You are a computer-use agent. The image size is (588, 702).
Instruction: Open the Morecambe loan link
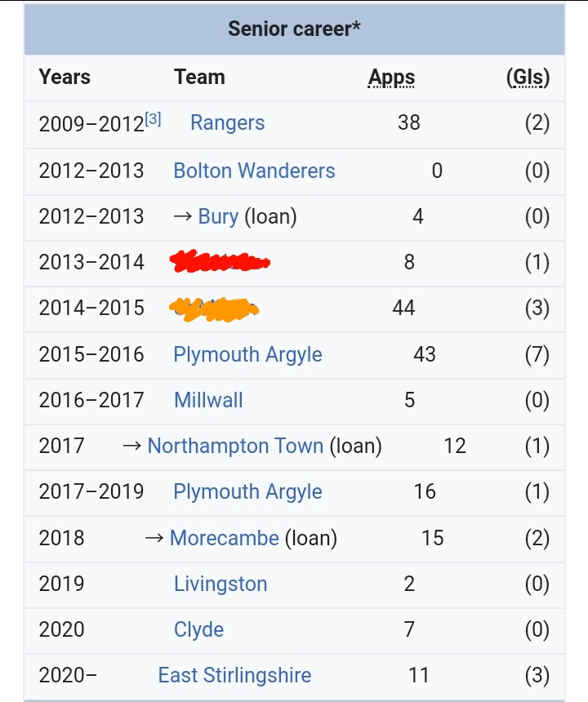click(225, 538)
